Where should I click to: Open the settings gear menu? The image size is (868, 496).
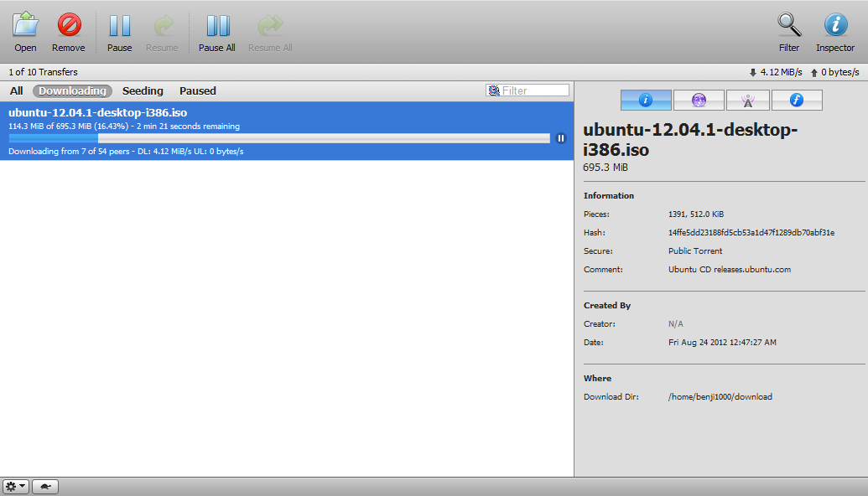(x=15, y=487)
